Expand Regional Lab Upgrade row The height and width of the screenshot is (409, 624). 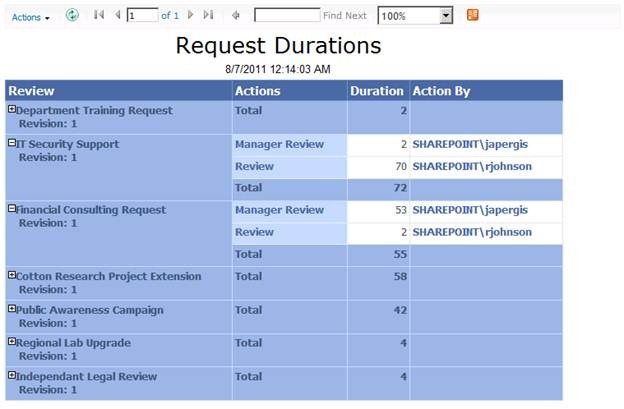tap(12, 341)
